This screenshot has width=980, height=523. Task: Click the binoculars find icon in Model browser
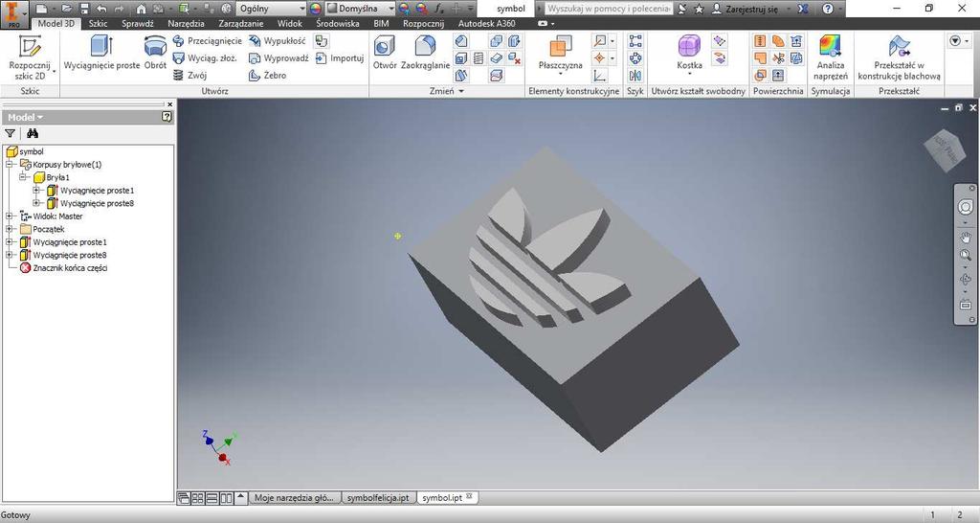pos(33,133)
